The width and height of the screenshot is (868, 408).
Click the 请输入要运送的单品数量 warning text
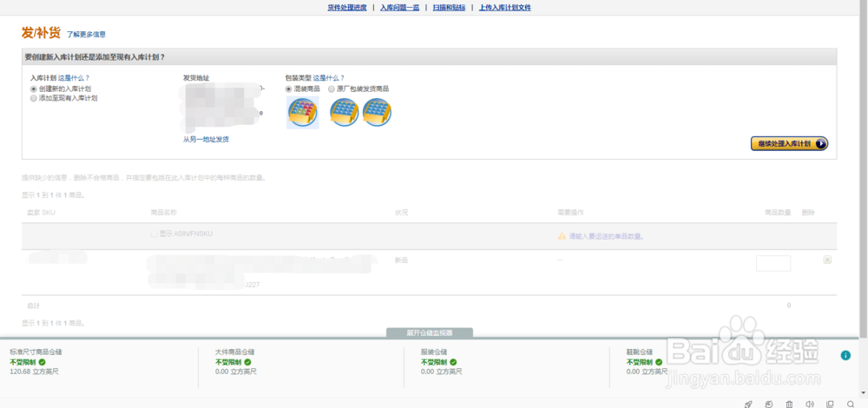(x=606, y=236)
